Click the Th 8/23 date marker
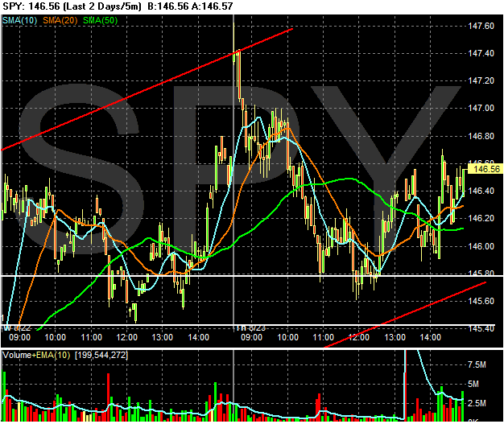This screenshot has width=504, height=424. tap(251, 328)
